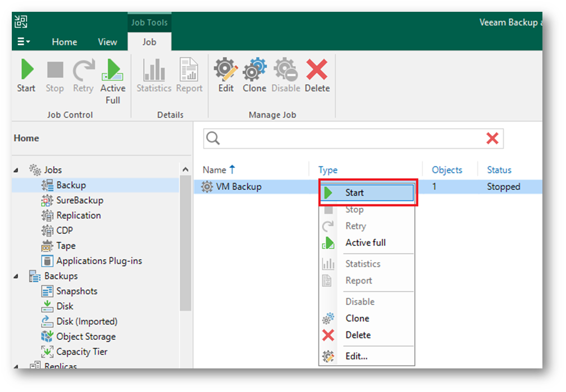This screenshot has width=566, height=392.
Task: Clear search with the red X icon
Action: click(x=492, y=138)
